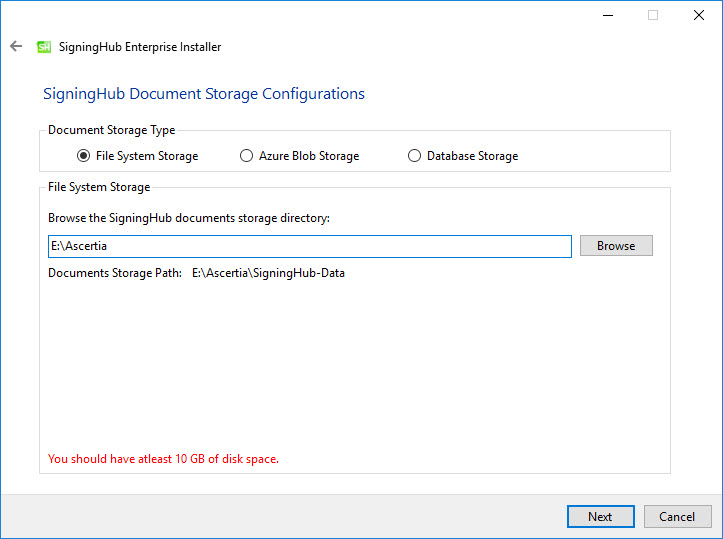The height and width of the screenshot is (539, 723).
Task: Open the folder picker with Browse
Action: tap(616, 246)
